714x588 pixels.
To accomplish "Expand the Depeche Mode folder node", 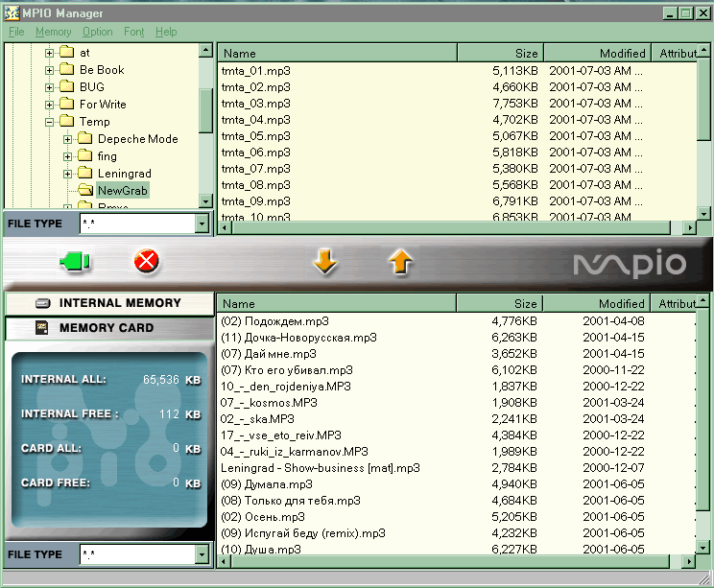I will coord(67,139).
